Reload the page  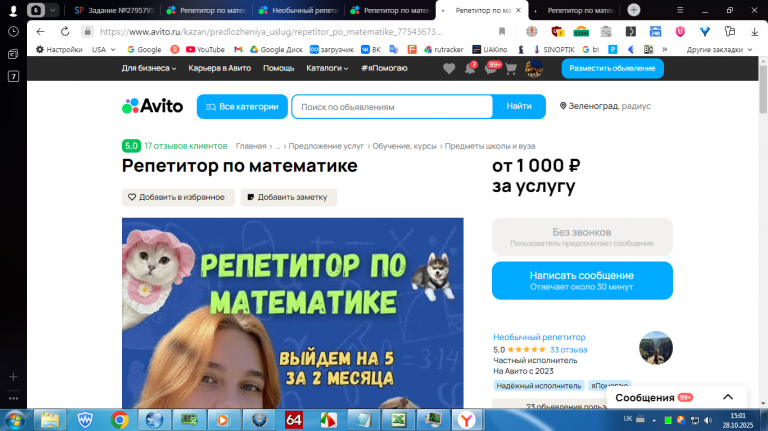tap(65, 31)
